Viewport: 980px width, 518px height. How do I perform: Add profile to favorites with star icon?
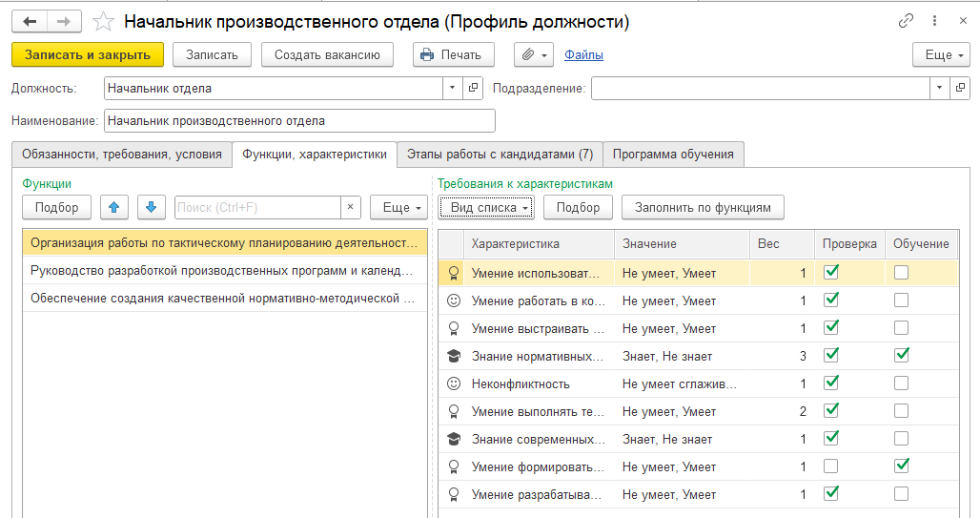click(103, 22)
